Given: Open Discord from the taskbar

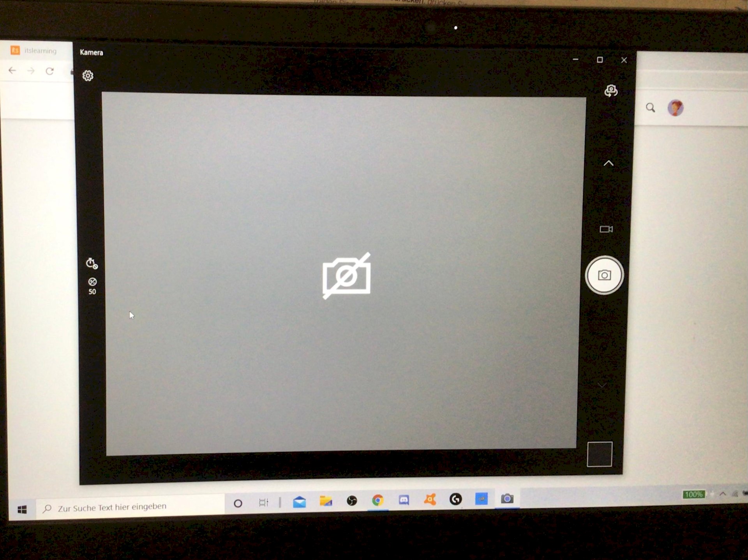Looking at the screenshot, I should [404, 500].
